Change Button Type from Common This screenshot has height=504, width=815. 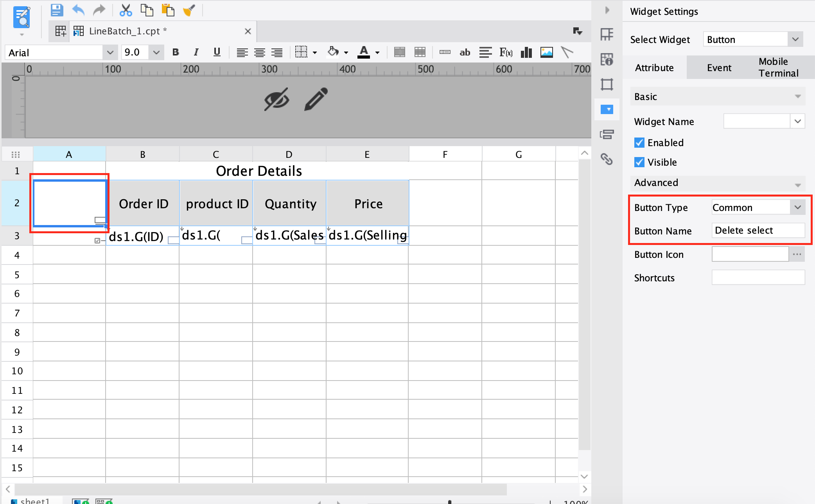pyautogui.click(x=797, y=207)
